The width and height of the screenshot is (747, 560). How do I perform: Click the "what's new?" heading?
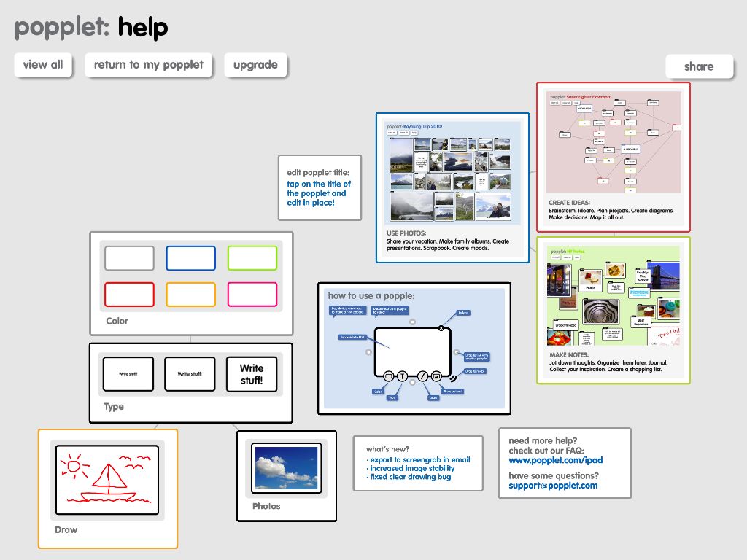coord(388,449)
